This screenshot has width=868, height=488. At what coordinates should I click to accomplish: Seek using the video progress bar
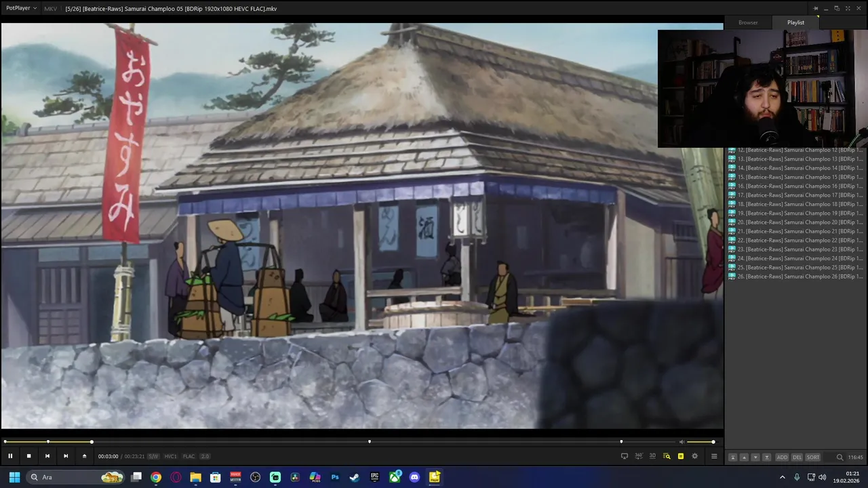339,442
